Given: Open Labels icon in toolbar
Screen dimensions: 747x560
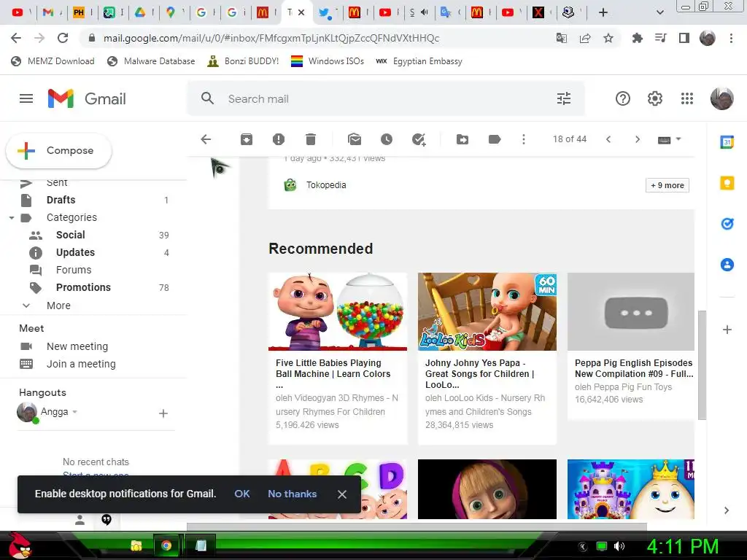Looking at the screenshot, I should [x=495, y=139].
